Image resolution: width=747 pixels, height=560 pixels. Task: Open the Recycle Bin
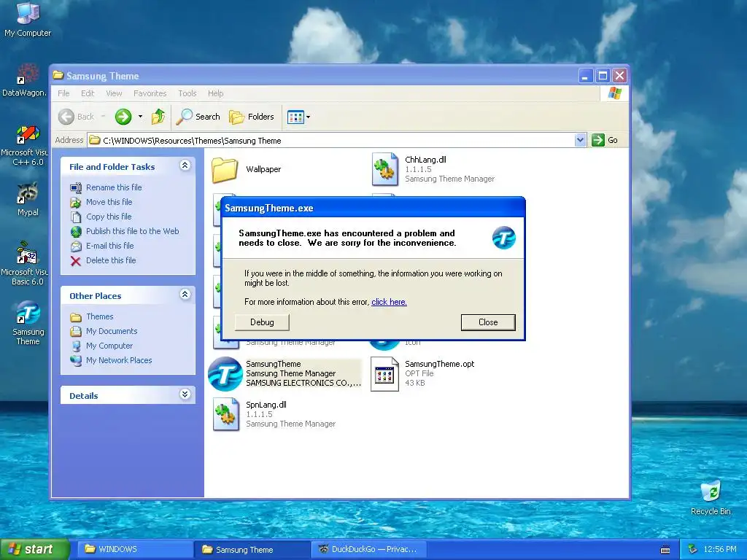(x=711, y=497)
